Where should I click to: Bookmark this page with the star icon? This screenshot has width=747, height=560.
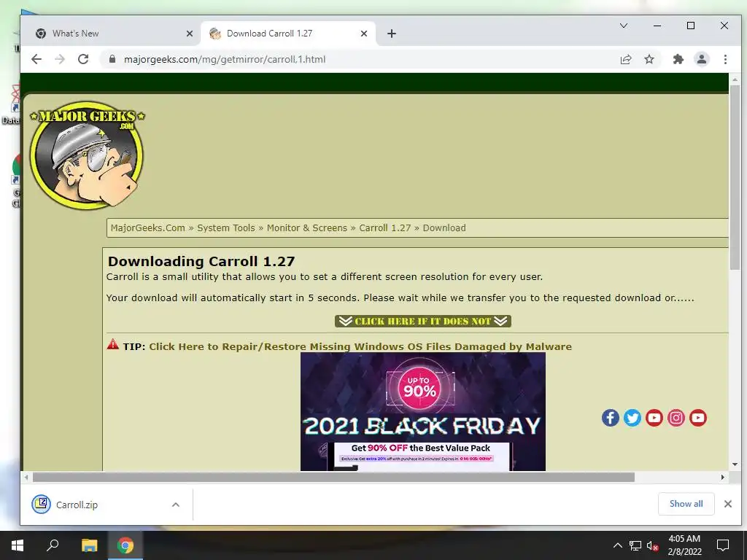(649, 59)
